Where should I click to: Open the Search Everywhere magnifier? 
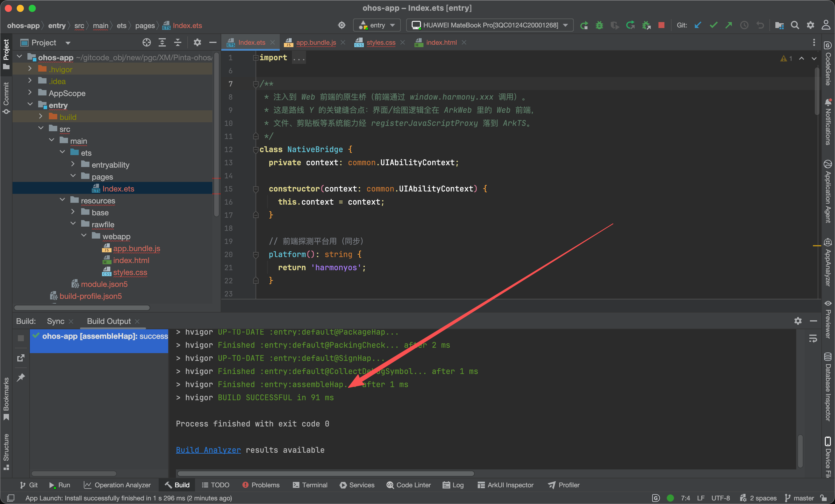(x=795, y=25)
